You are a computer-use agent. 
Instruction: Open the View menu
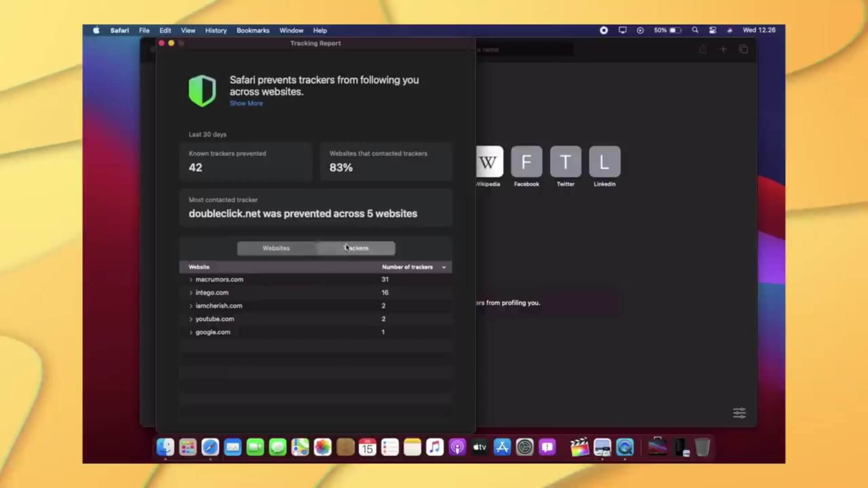tap(188, 30)
